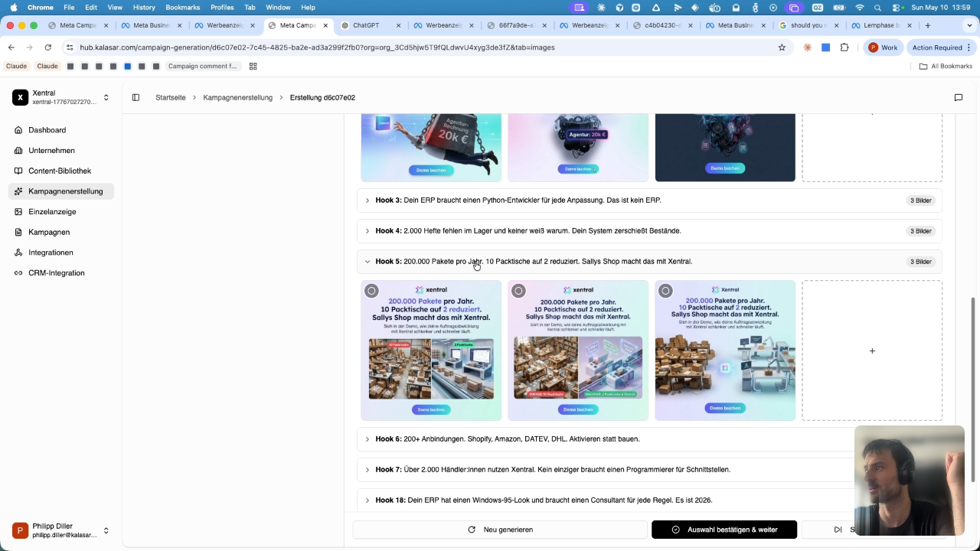Open the Work profile avatar
Image resolution: width=980 pixels, height=551 pixels.
pyautogui.click(x=883, y=47)
